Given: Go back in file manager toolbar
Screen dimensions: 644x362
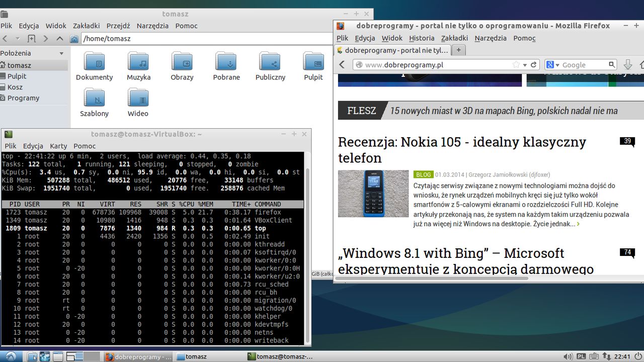Looking at the screenshot, I should 5,39.
